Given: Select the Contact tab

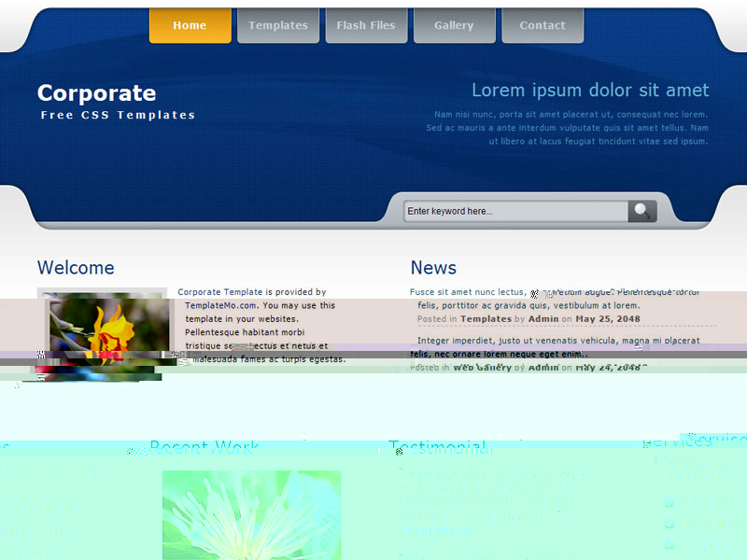Looking at the screenshot, I should [x=543, y=25].
